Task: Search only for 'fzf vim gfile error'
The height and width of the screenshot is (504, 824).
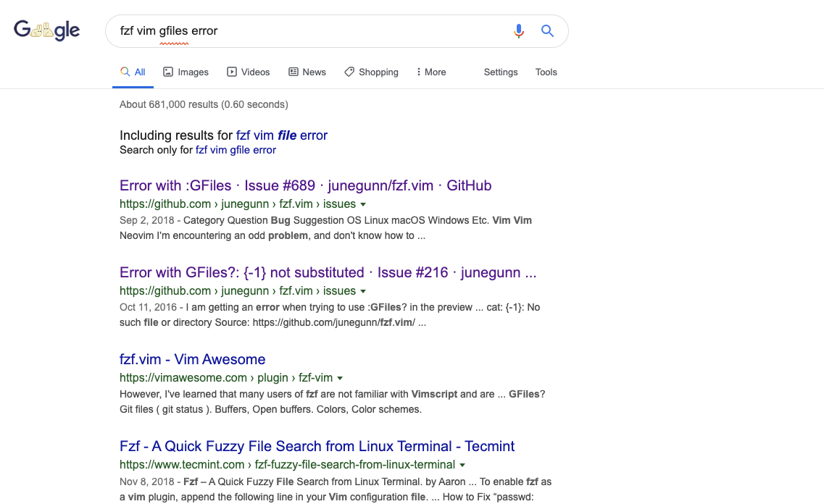Action: point(236,150)
